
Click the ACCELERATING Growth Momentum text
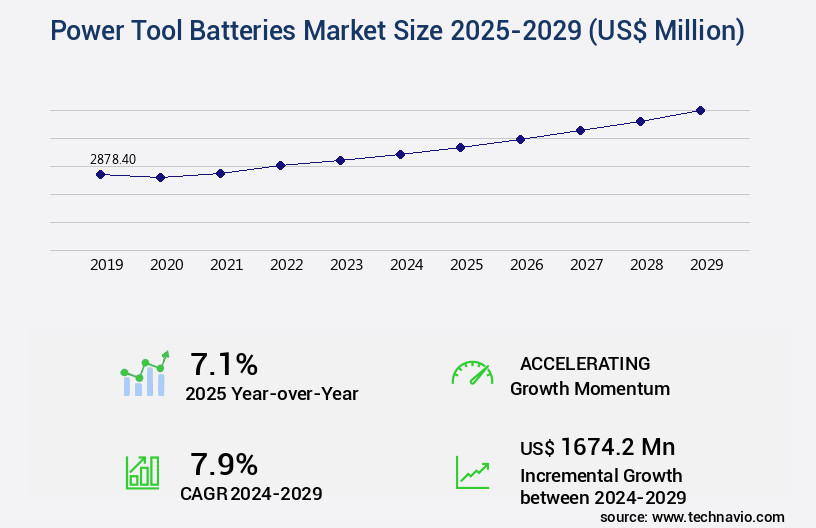coord(589,376)
